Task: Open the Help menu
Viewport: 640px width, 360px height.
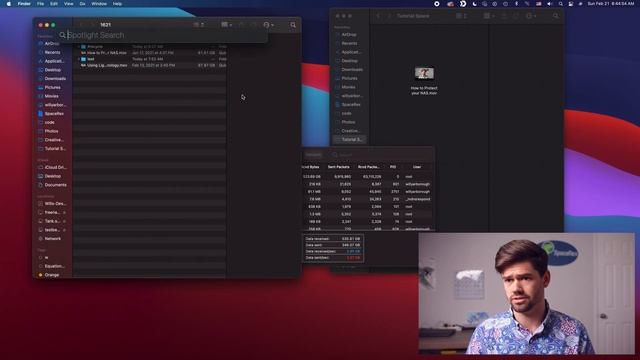Action: click(x=117, y=4)
